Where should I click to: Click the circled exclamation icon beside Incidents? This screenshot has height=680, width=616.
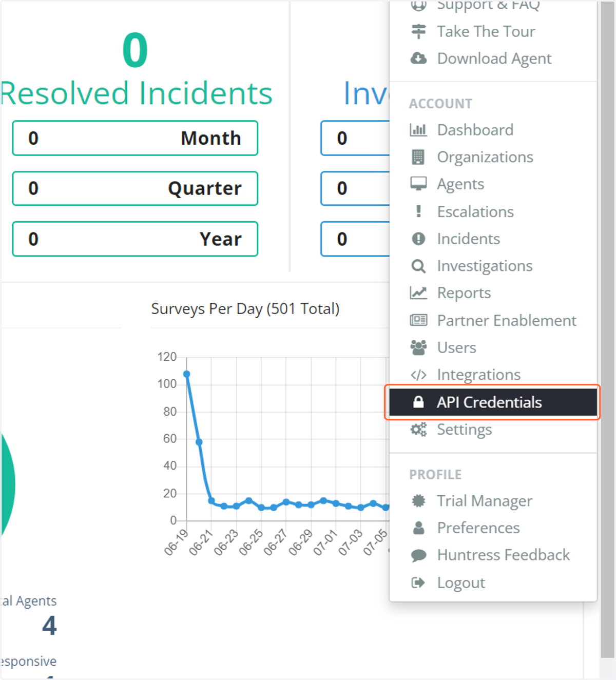tap(418, 239)
